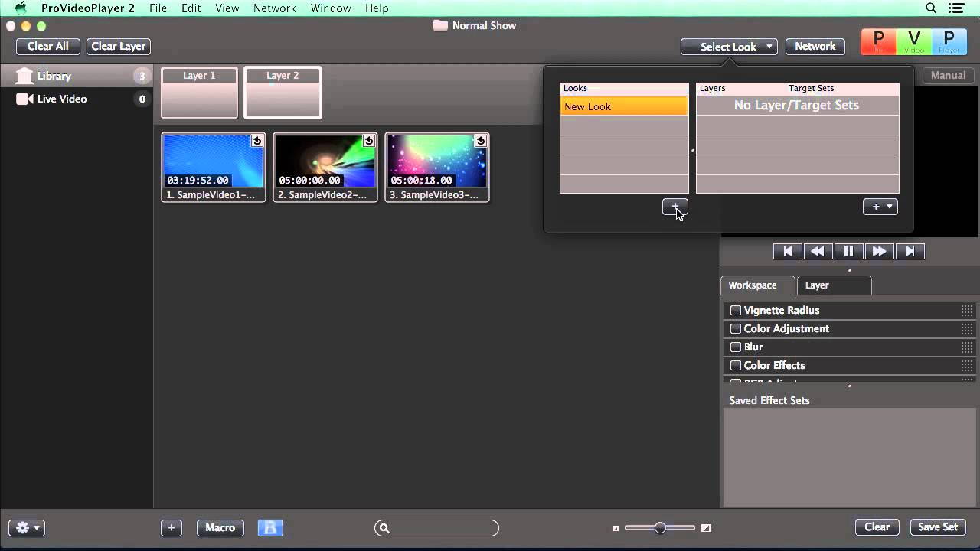Open the add Layer/Target Sets plus dropdown
Image resolution: width=980 pixels, height=551 pixels.
(880, 207)
